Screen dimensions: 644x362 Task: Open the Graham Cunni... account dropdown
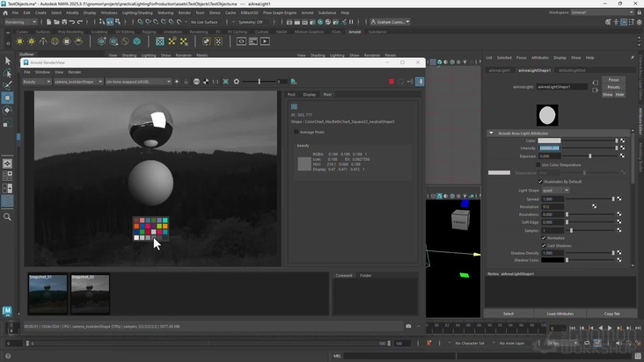click(x=390, y=22)
